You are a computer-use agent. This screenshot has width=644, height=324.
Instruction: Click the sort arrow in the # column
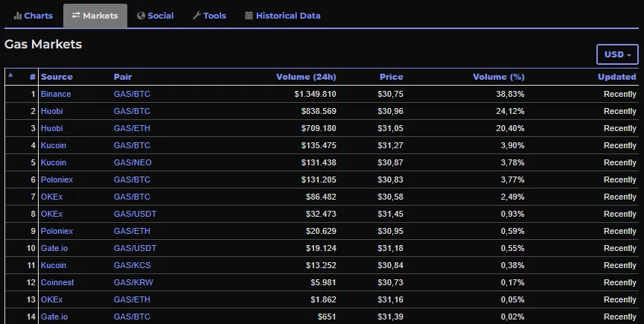[x=10, y=75]
